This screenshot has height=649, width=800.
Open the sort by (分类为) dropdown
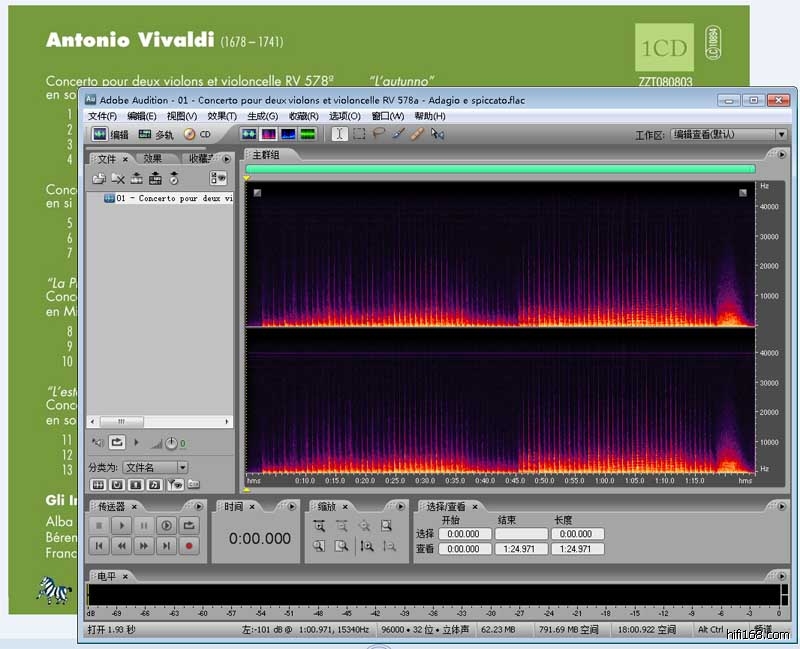154,467
